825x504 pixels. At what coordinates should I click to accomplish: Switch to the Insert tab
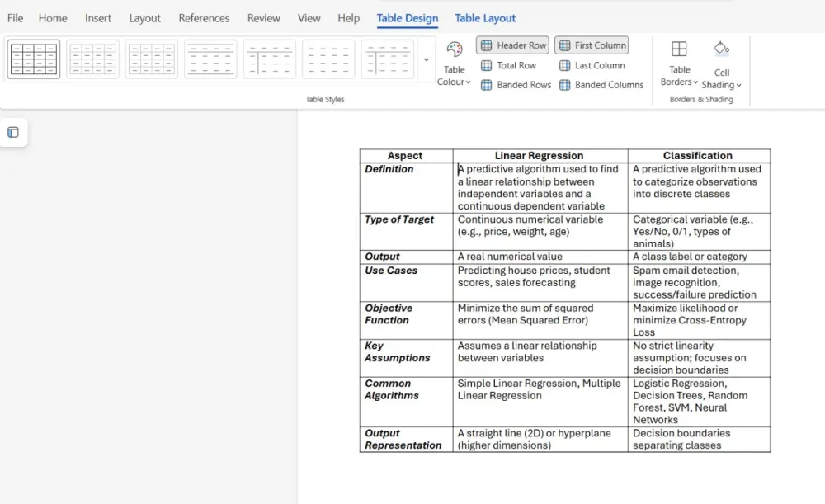pos(98,18)
